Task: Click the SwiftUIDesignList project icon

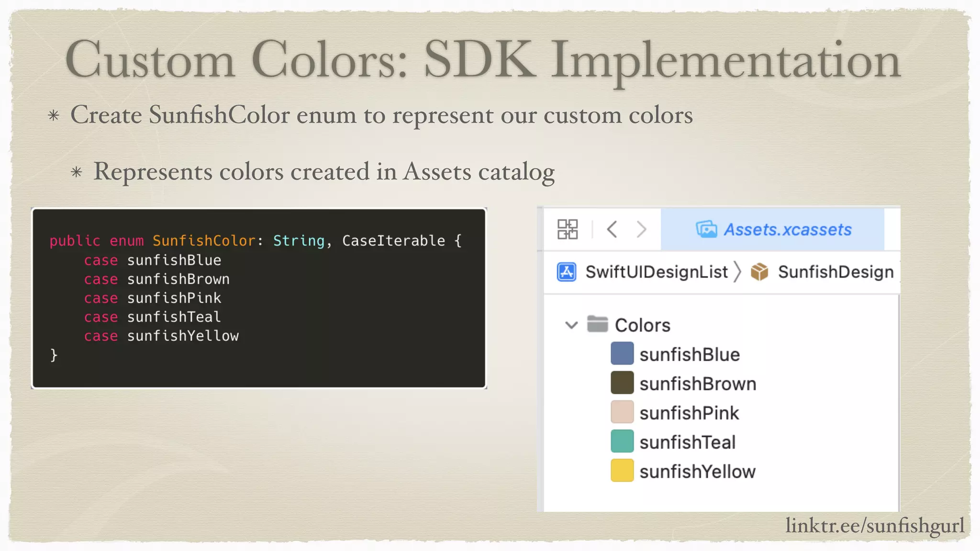Action: point(567,272)
